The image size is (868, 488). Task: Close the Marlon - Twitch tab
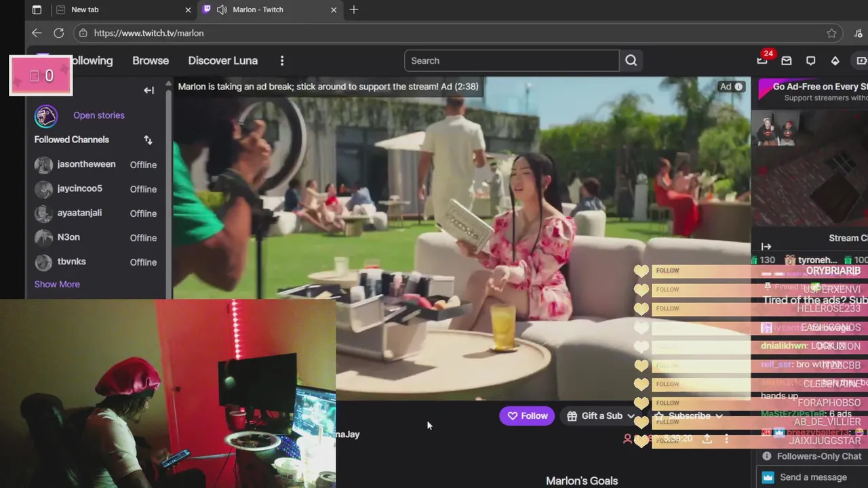(334, 9)
